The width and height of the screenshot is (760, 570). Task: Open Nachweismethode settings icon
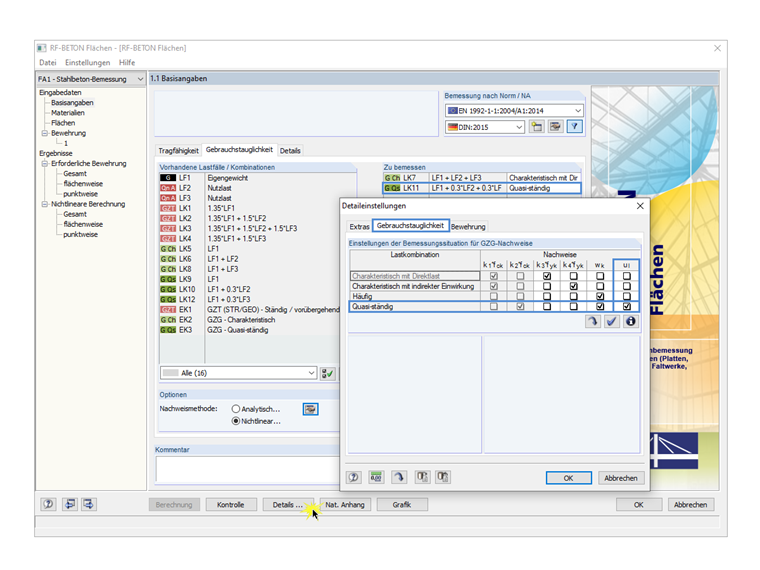(310, 409)
